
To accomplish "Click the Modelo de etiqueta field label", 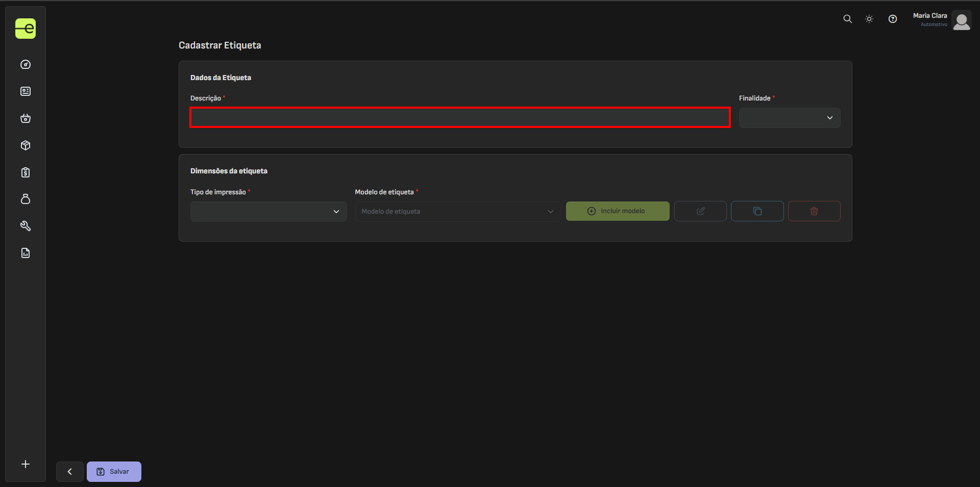I will [x=384, y=192].
